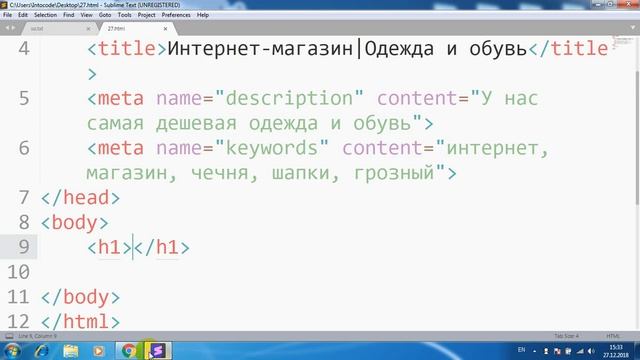Click the EN language indicator
The width and height of the screenshot is (640, 360).
[x=521, y=350]
